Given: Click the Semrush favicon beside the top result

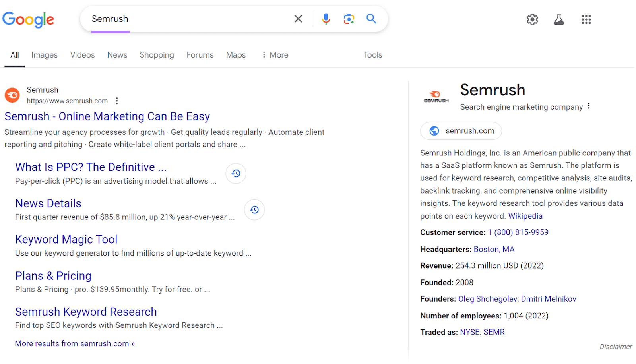Looking at the screenshot, I should [12, 95].
